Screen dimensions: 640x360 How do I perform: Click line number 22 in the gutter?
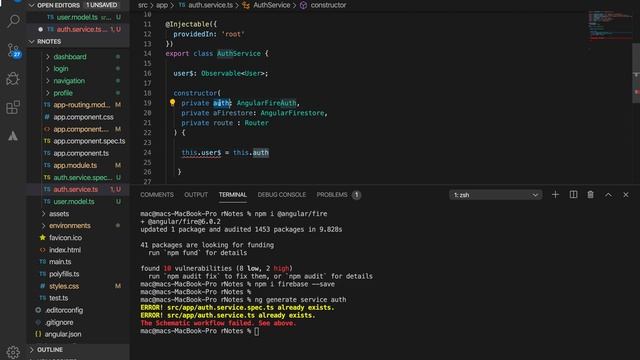tap(147, 133)
